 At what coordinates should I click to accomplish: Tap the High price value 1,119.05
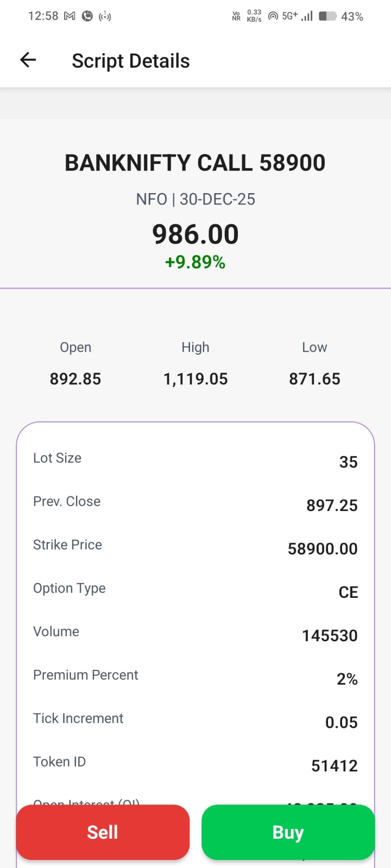[x=195, y=379]
